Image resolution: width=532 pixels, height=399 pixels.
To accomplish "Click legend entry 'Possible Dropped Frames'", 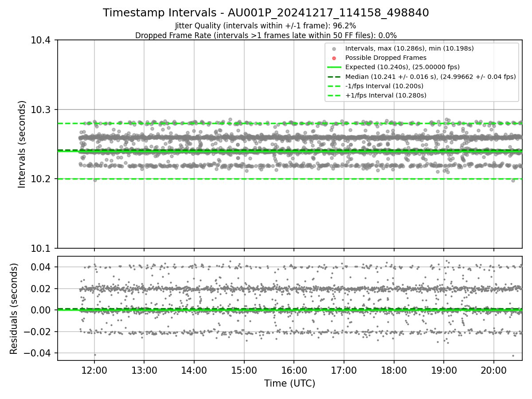I will pyautogui.click(x=386, y=58).
